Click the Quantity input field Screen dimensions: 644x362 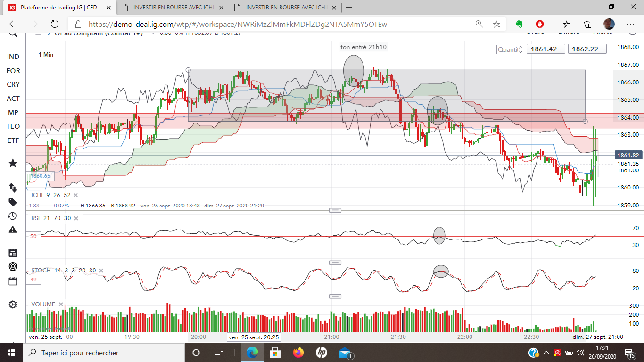click(507, 49)
